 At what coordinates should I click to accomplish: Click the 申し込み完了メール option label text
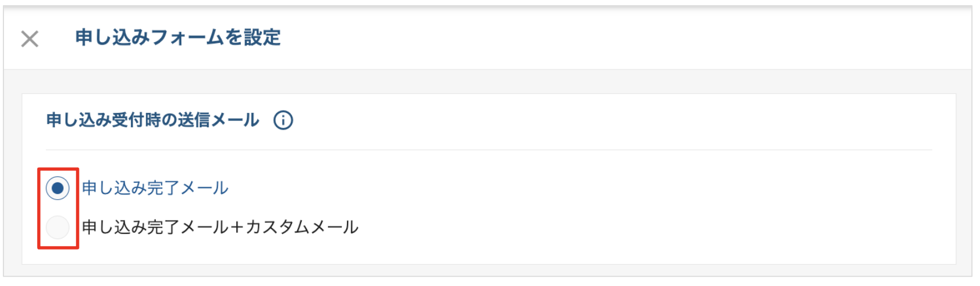pyautogui.click(x=155, y=188)
